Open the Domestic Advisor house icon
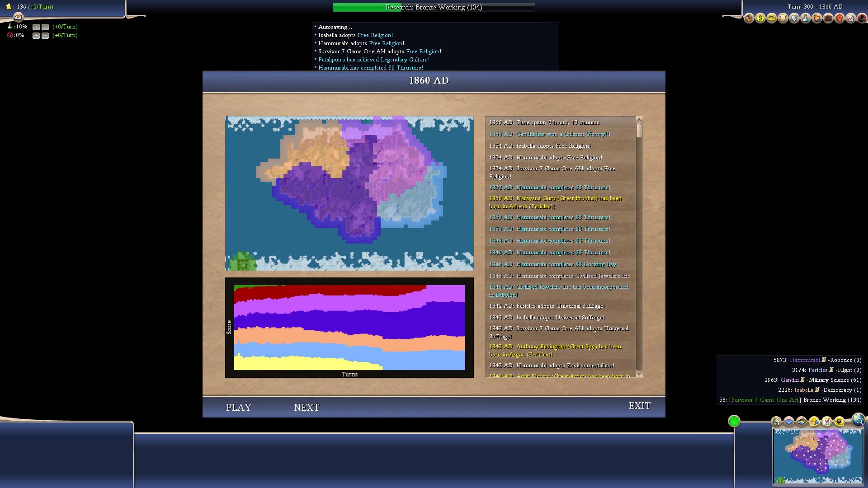Screen dimensions: 868x488 [749, 18]
